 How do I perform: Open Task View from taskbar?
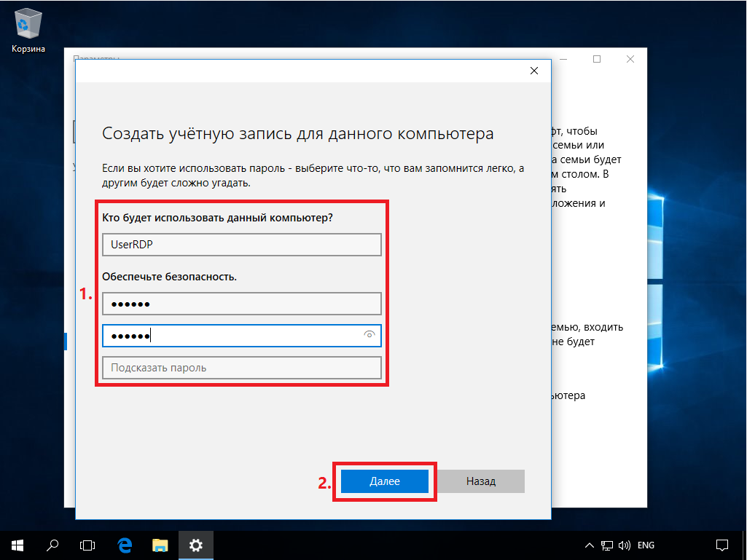click(x=87, y=545)
